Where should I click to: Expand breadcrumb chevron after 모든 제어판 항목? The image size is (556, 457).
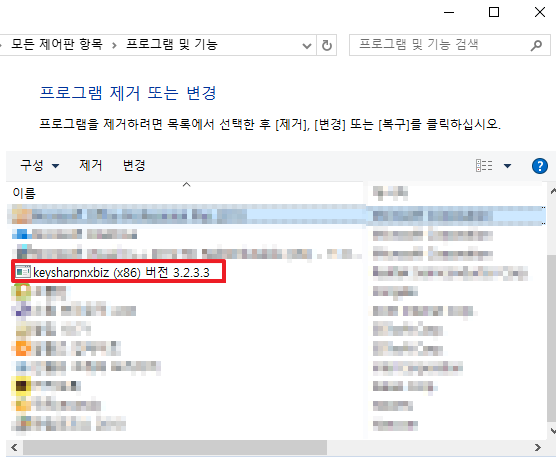tap(114, 45)
